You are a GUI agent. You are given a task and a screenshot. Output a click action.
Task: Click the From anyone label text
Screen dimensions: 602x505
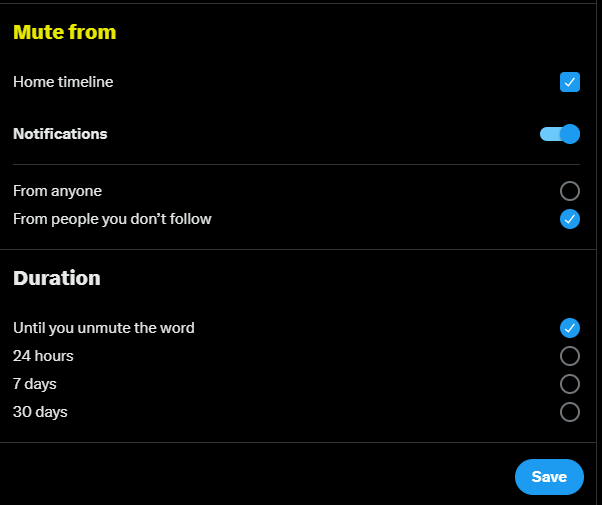click(57, 191)
